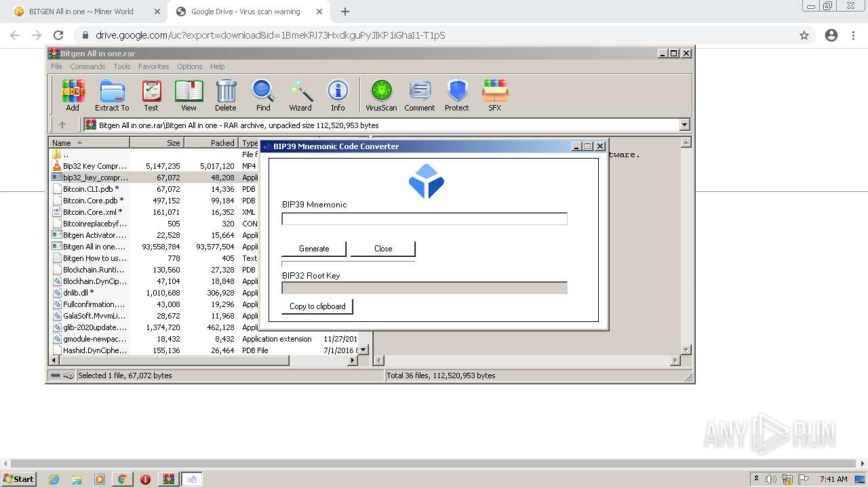
Task: Reload the Google Drive page
Action: (x=58, y=35)
